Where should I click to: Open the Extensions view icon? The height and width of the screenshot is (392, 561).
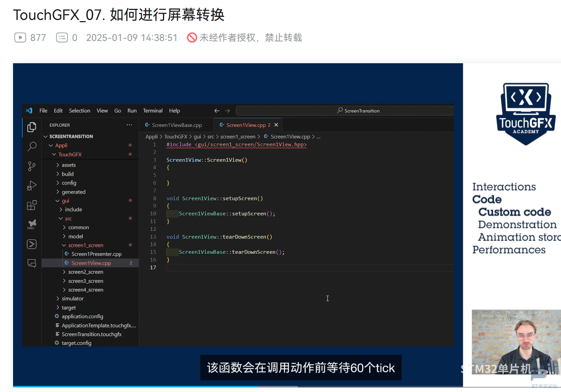pyautogui.click(x=32, y=205)
